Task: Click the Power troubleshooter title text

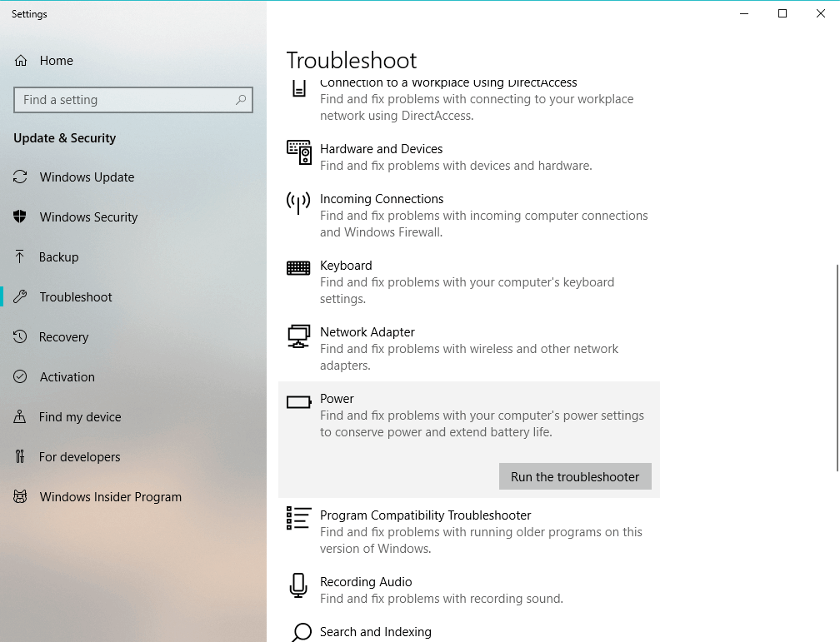Action: point(337,399)
